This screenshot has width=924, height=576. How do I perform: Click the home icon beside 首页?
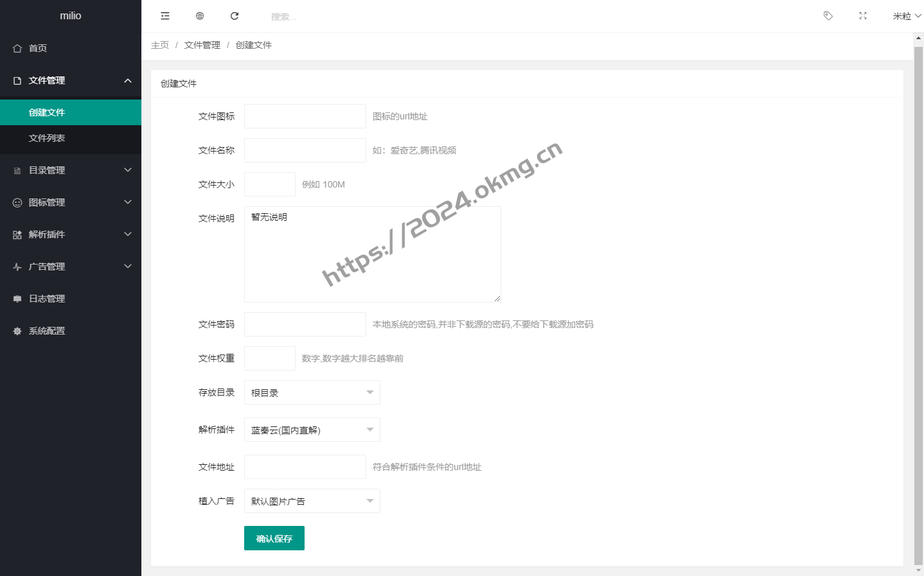click(x=15, y=48)
